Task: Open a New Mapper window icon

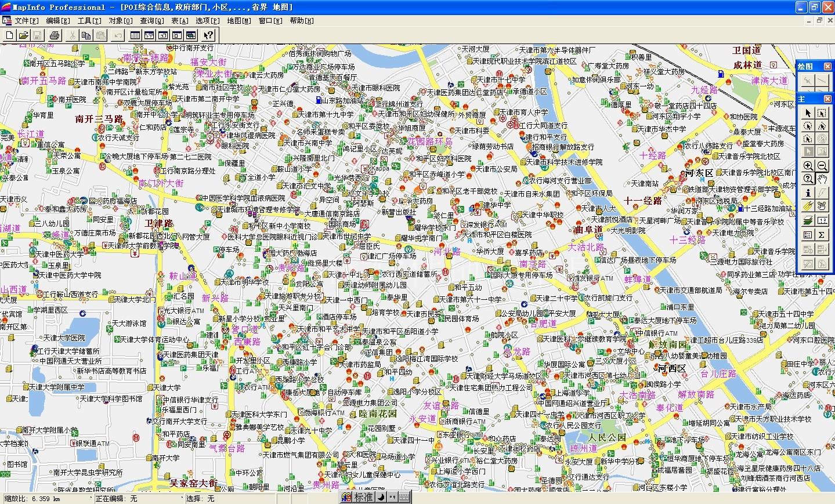Action: tap(149, 35)
